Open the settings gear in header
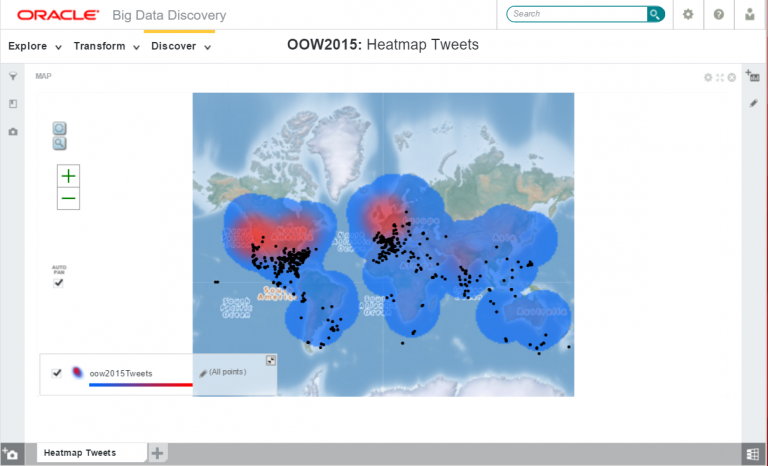Screen dimensions: 768x466 [x=688, y=14]
